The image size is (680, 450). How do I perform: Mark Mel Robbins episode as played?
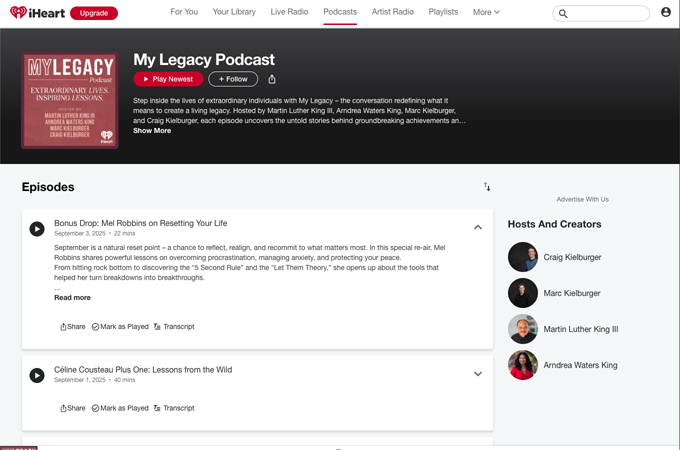(120, 326)
